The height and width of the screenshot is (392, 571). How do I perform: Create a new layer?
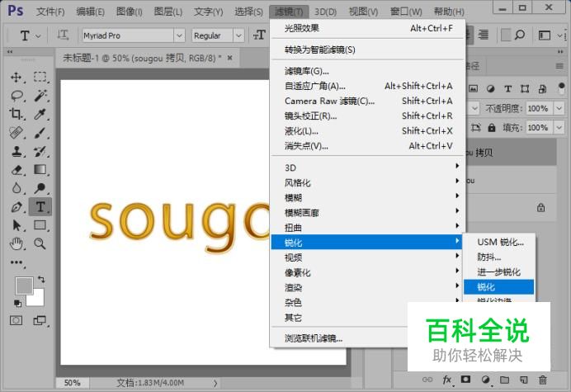pyautogui.click(x=524, y=380)
